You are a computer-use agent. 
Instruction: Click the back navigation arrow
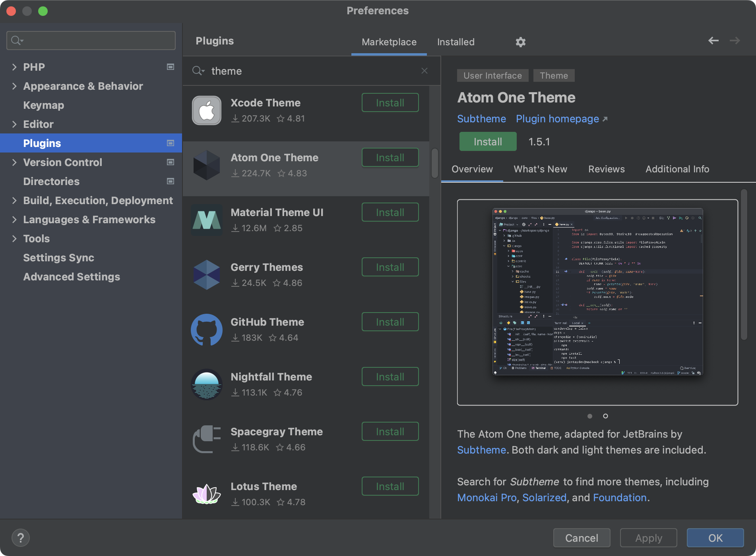713,41
